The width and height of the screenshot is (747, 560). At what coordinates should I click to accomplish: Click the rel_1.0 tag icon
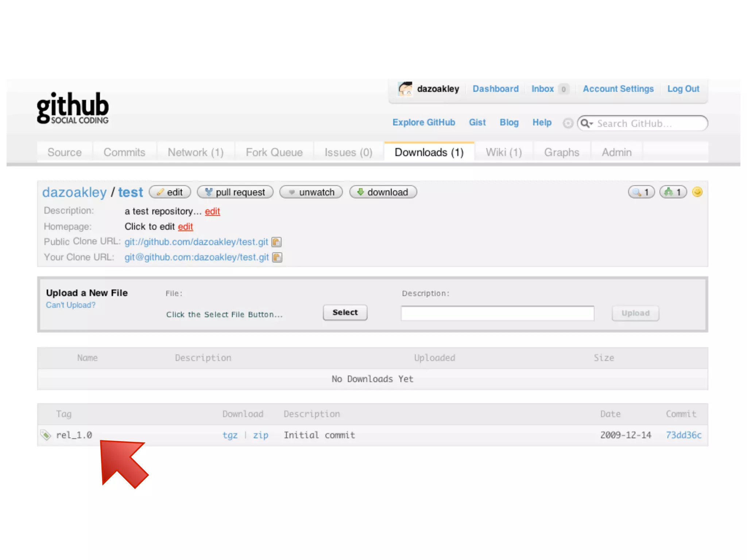(x=46, y=435)
